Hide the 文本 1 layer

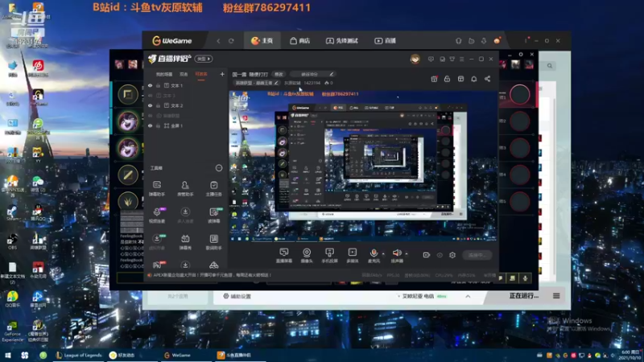click(150, 85)
